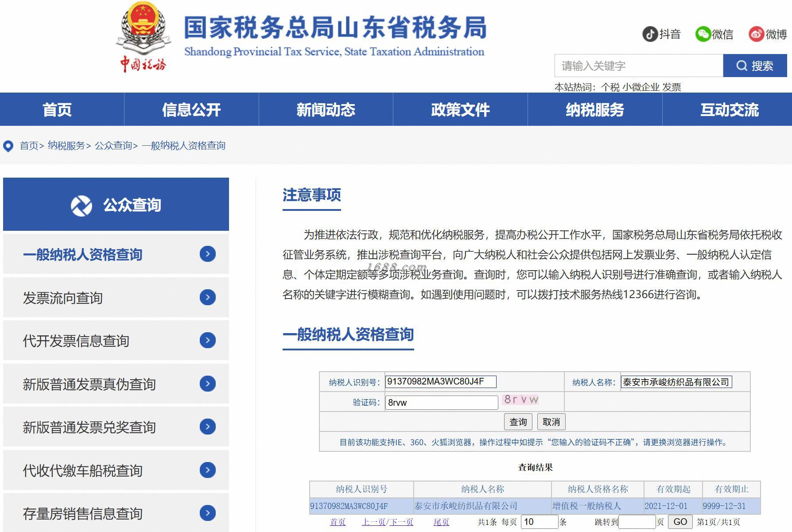
Task: Open the Weibo (微博) social icon
Action: click(x=757, y=34)
